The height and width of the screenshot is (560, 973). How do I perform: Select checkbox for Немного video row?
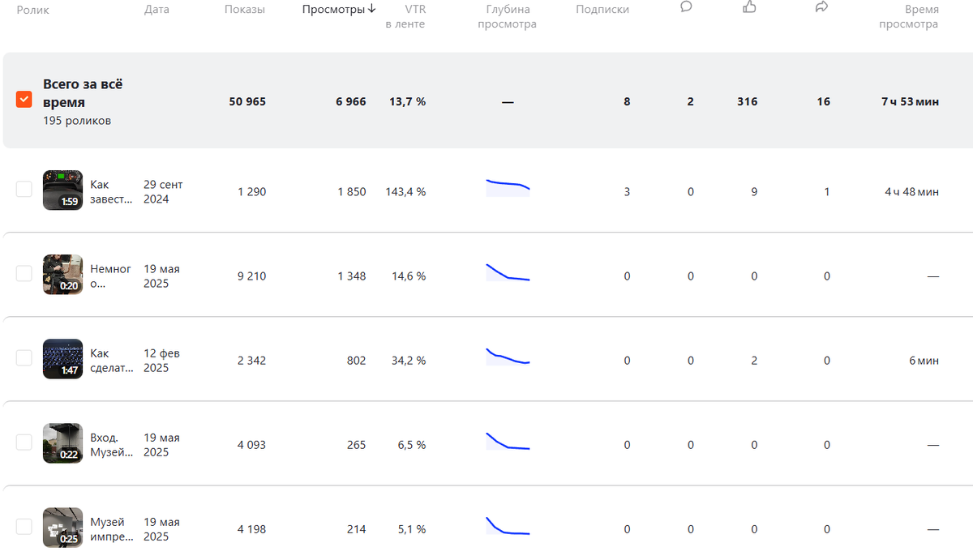24,274
